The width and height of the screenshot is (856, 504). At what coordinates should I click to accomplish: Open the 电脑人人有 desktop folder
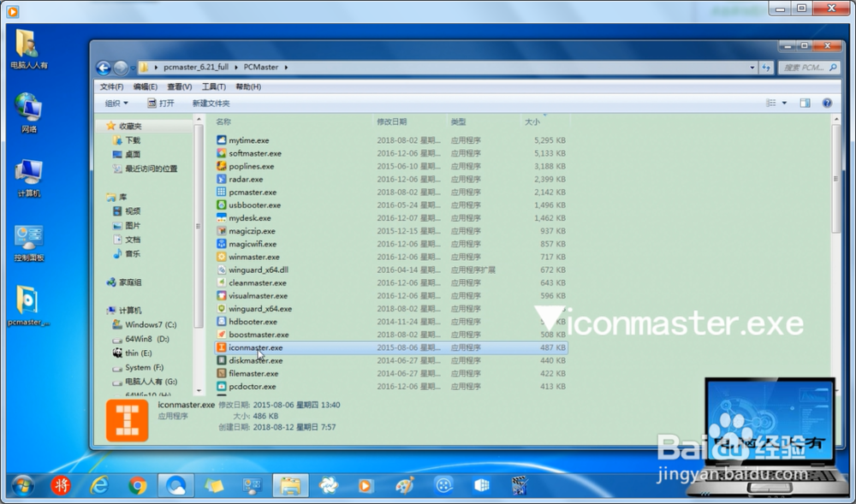28,50
